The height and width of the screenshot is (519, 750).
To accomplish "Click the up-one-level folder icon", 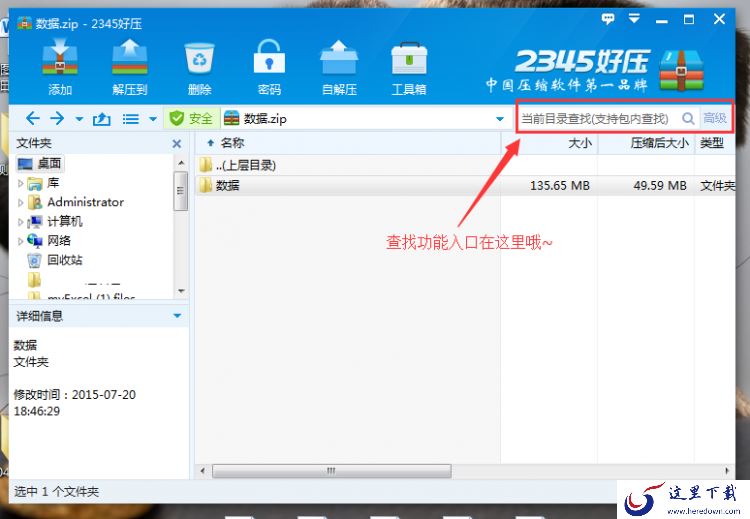I will click(101, 119).
